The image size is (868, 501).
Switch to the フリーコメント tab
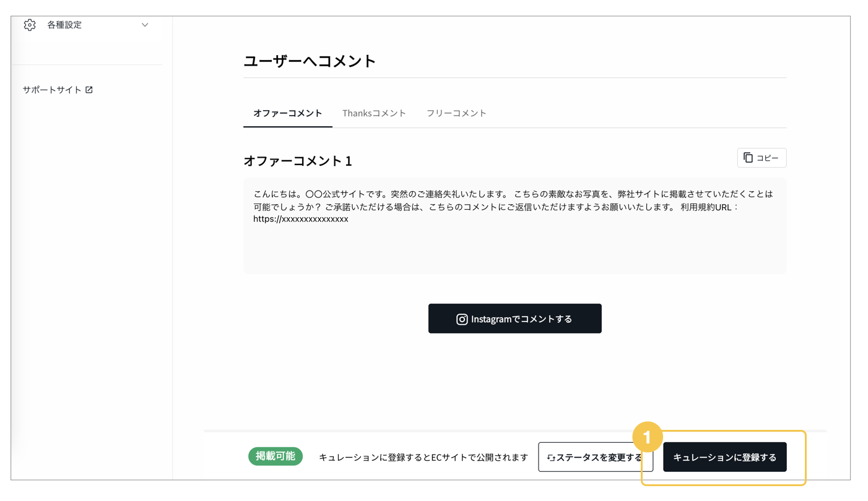[456, 113]
